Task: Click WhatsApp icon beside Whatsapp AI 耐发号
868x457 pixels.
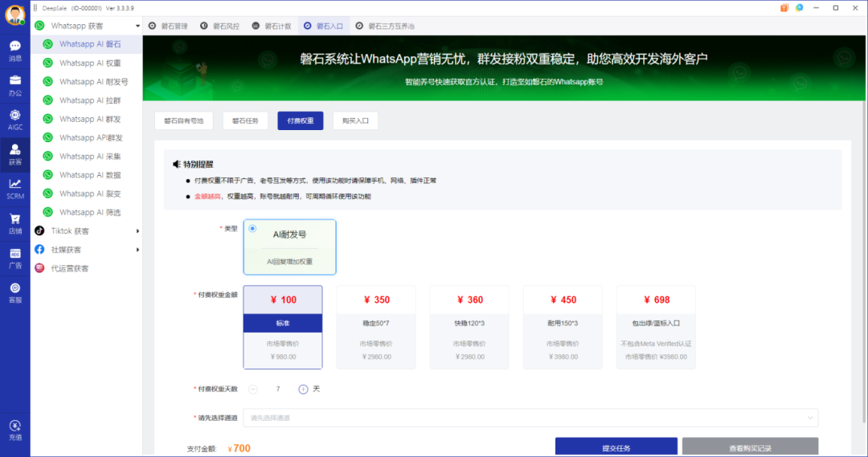Action: [x=48, y=81]
